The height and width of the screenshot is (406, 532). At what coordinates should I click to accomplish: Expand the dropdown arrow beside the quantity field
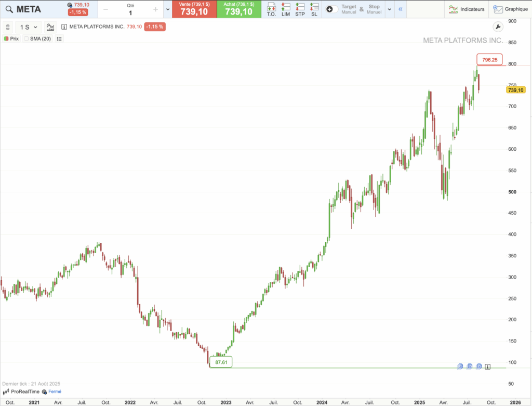[x=167, y=9]
